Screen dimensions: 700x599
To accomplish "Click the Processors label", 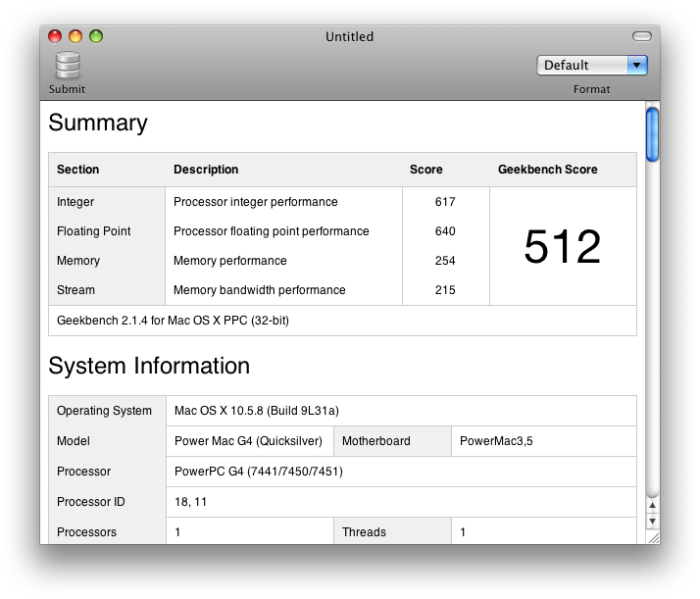I will [x=86, y=532].
